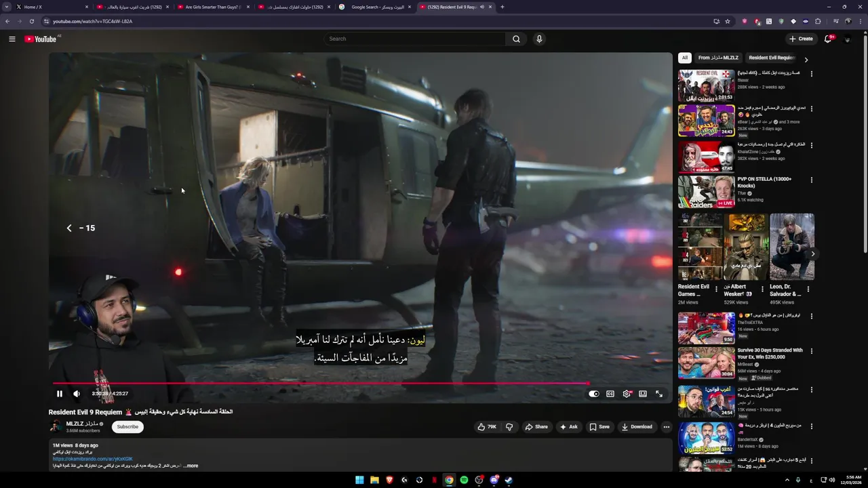The height and width of the screenshot is (488, 868).
Task: Open the YouTube account avatar menu
Action: (848, 39)
